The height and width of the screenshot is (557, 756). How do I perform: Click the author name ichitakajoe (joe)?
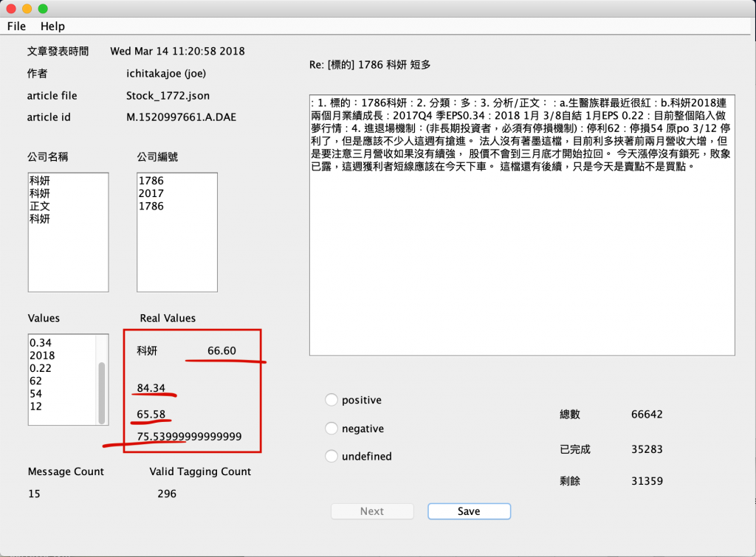click(166, 73)
